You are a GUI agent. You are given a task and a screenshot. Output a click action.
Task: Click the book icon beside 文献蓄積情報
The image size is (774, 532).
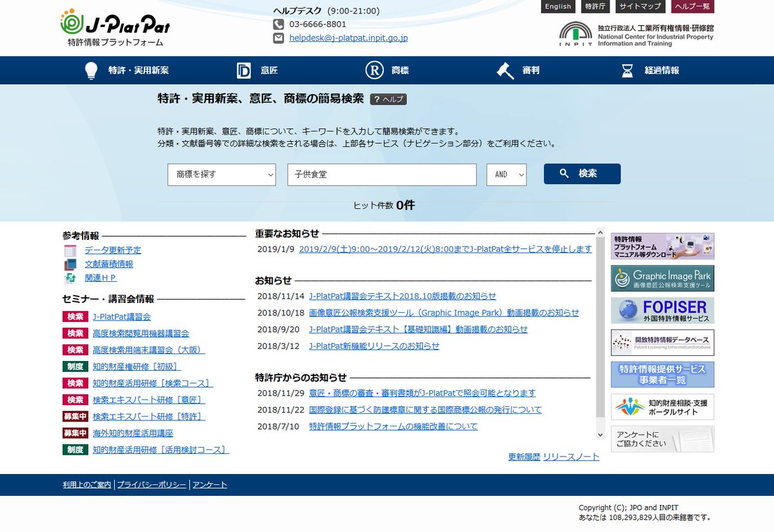point(70,264)
